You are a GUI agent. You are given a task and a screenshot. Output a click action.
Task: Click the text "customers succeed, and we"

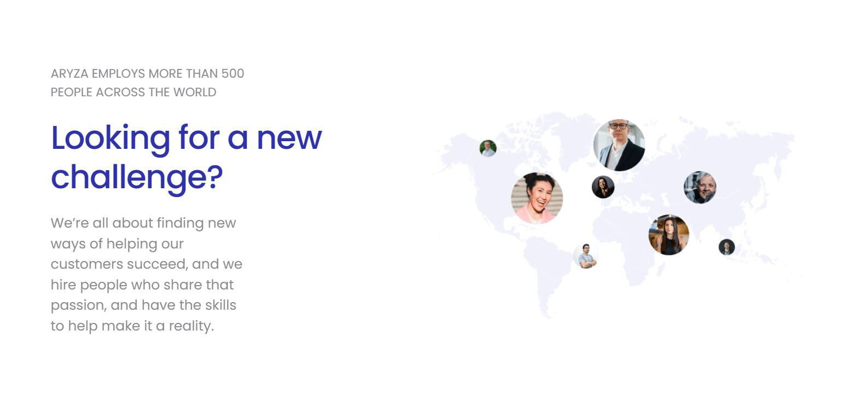[147, 264]
